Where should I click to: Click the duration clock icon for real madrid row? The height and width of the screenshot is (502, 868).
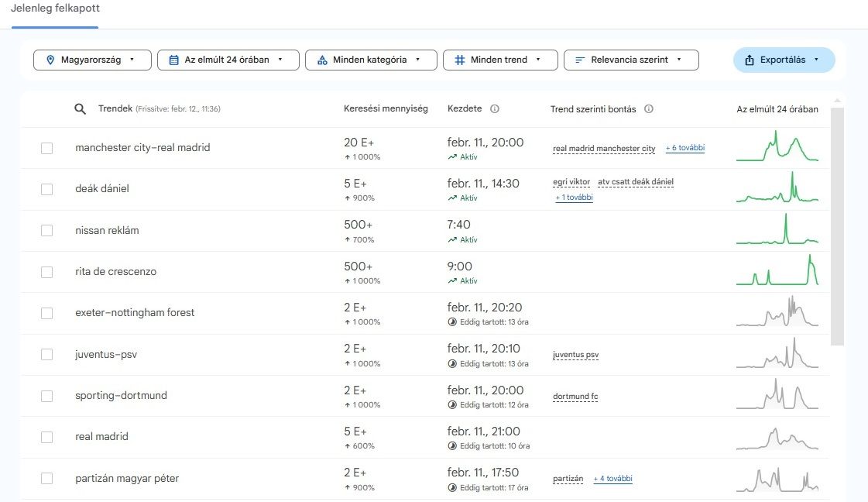coord(452,446)
